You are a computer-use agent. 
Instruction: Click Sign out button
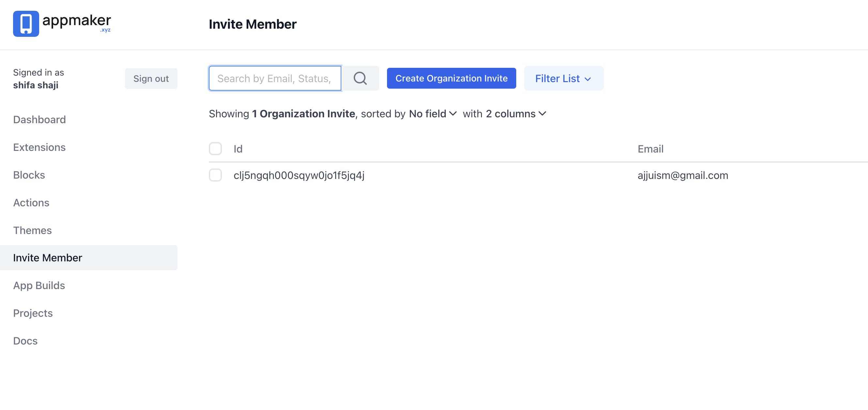tap(150, 78)
